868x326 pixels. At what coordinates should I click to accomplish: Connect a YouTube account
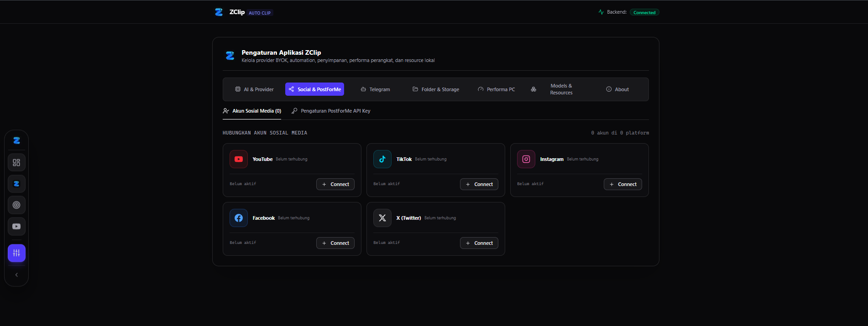335,184
